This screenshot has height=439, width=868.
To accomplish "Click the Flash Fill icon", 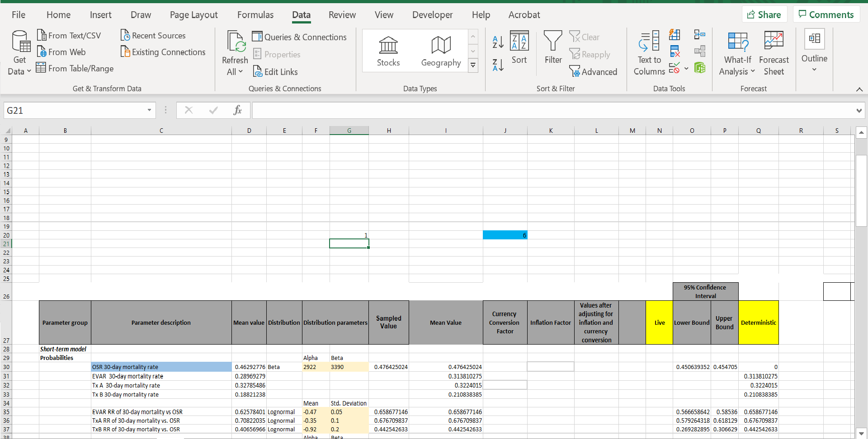I will click(x=675, y=35).
